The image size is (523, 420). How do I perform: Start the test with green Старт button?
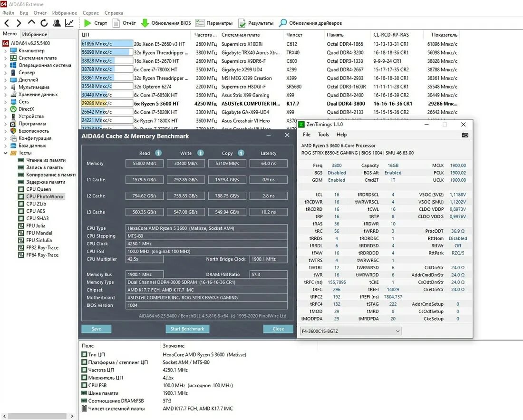point(96,23)
